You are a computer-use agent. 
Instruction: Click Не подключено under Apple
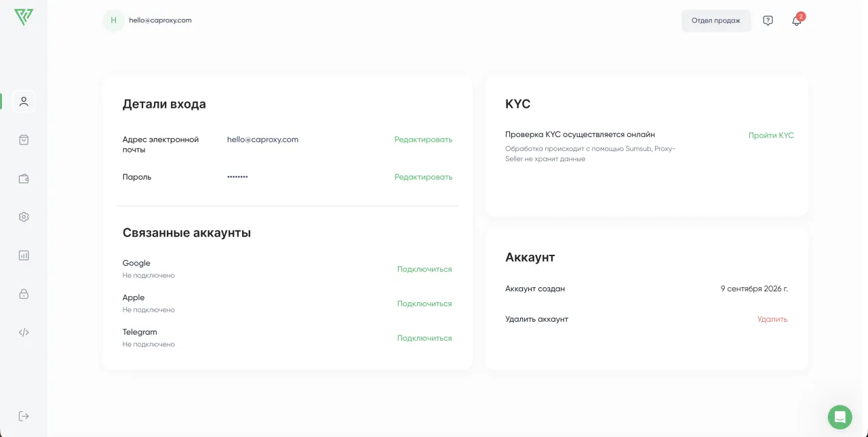149,310
